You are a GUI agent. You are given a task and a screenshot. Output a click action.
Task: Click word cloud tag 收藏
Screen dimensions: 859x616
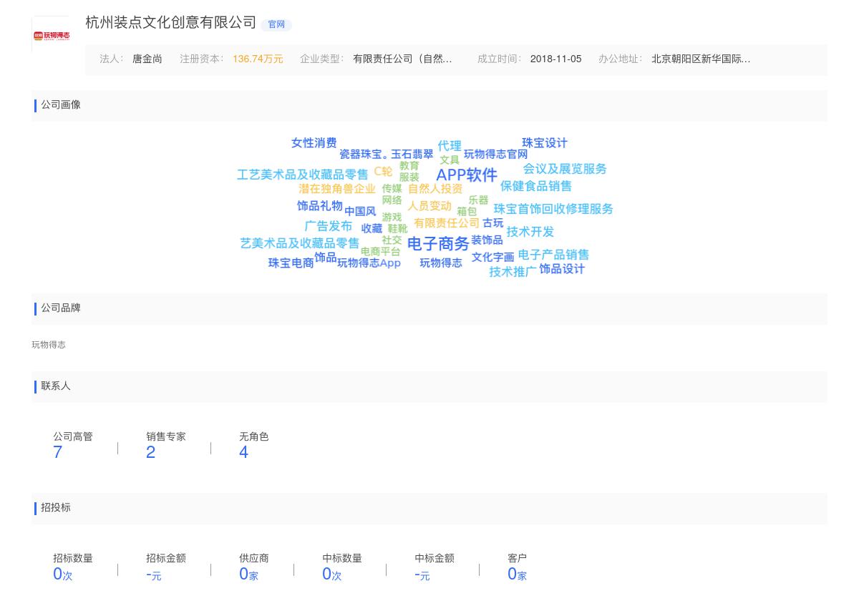pyautogui.click(x=372, y=229)
